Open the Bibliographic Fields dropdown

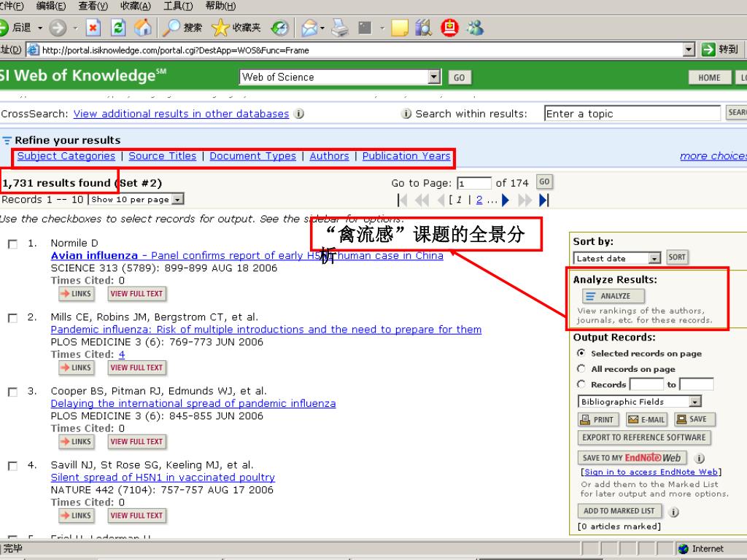click(x=695, y=402)
